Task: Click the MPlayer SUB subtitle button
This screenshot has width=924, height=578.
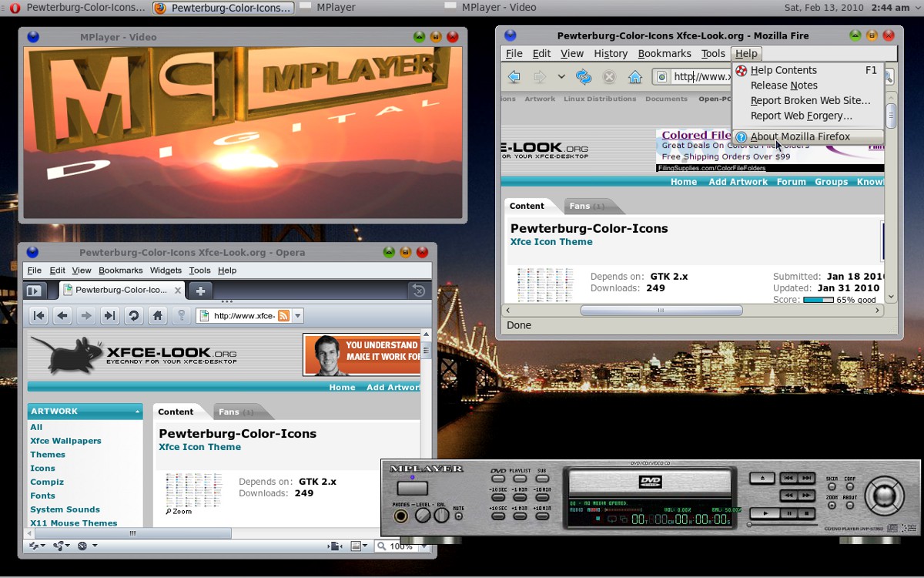Action: (x=542, y=479)
